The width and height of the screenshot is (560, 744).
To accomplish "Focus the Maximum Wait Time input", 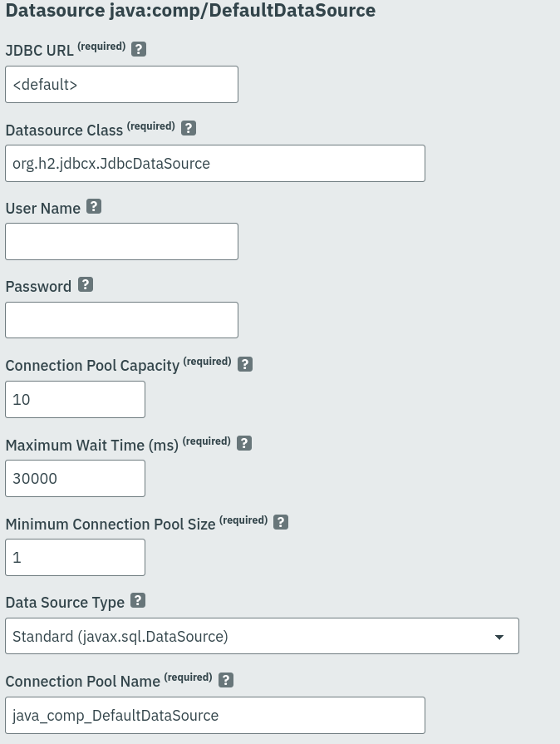I will tap(75, 479).
